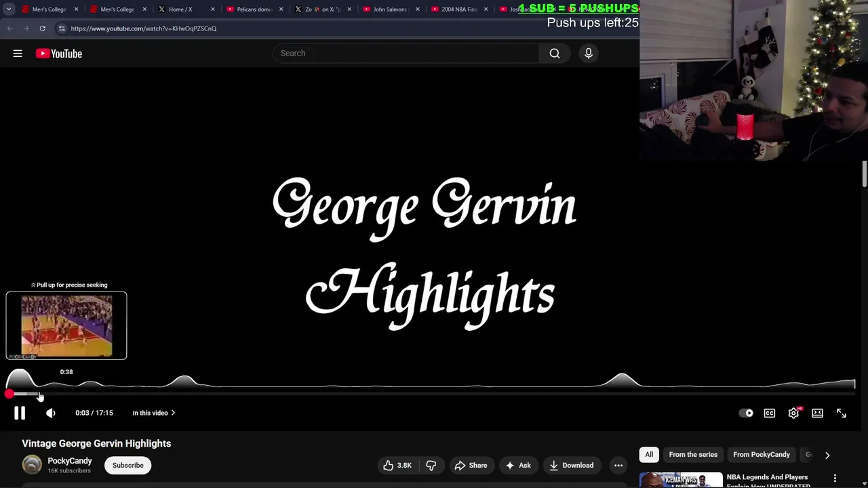Show more filter chips with right arrow

pos(827,455)
